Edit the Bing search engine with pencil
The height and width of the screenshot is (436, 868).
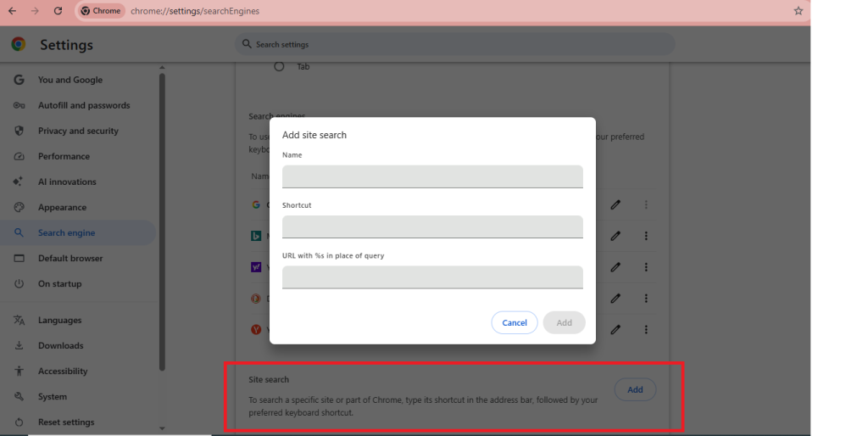coord(615,236)
